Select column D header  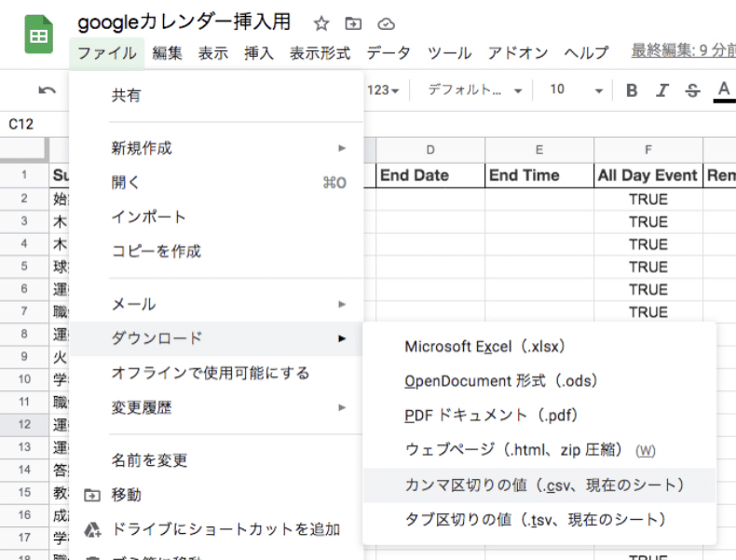coord(430,150)
